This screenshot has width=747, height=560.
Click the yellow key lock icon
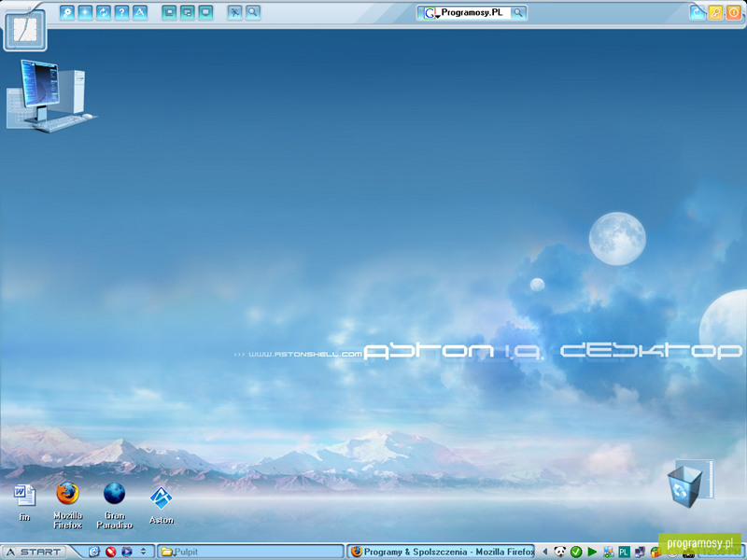click(x=715, y=13)
